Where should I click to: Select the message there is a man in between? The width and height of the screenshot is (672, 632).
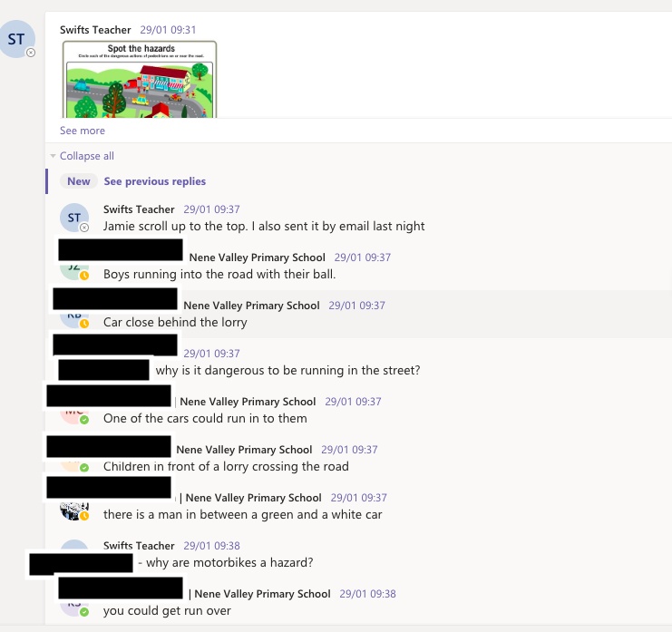coord(242,514)
